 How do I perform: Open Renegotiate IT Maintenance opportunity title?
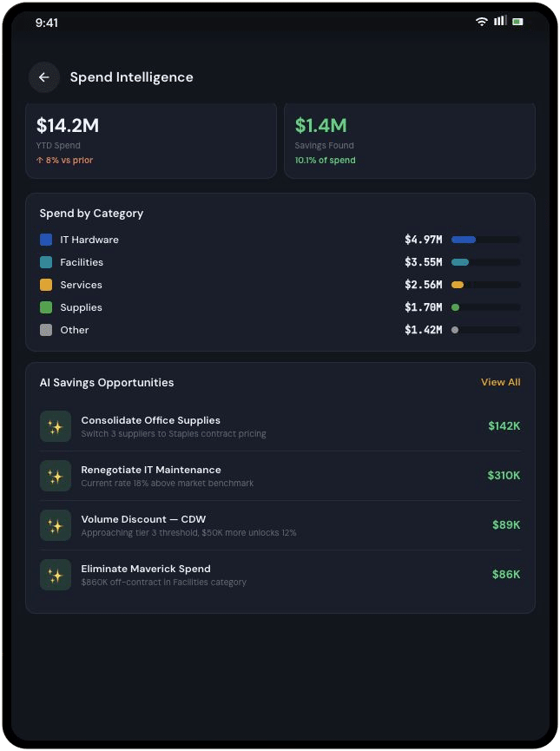pos(151,470)
